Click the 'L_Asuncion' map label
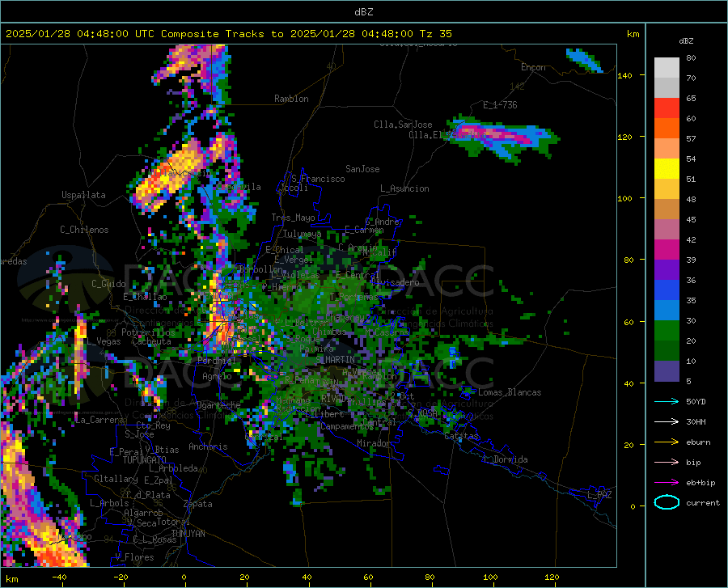Image resolution: width=728 pixels, height=588 pixels. 404,188
